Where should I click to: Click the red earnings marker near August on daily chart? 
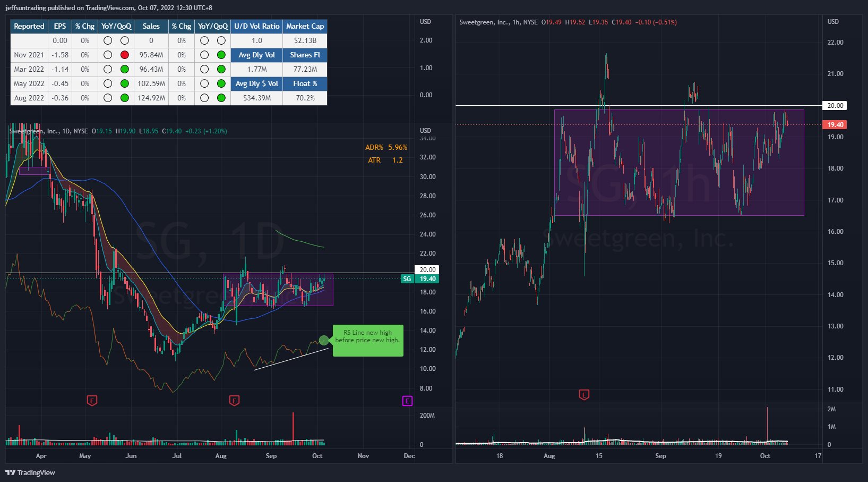coord(234,401)
